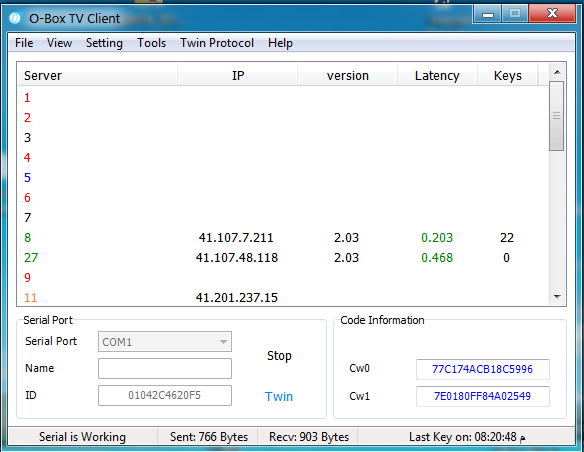Open the Twin Protocol menu
584x452 pixels.
tap(217, 43)
